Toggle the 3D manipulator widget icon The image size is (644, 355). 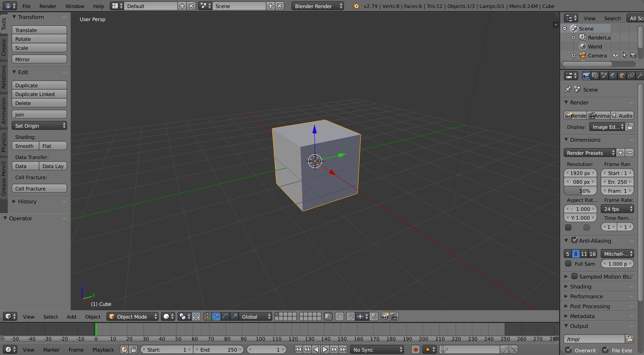[207, 316]
